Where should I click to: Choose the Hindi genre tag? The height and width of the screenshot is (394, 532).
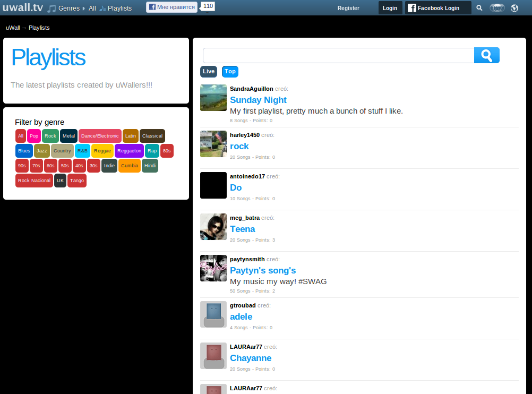click(x=150, y=166)
